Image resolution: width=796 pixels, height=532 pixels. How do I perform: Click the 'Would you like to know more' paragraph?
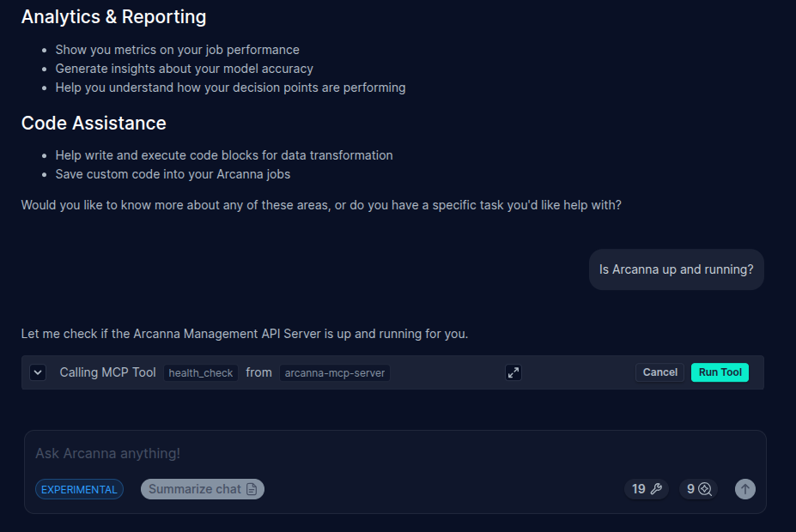tap(321, 205)
